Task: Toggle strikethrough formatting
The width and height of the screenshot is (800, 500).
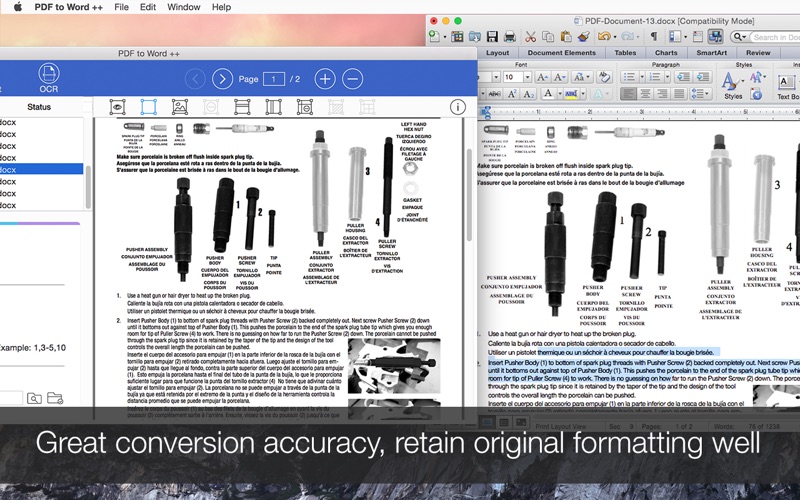Action: point(494,94)
